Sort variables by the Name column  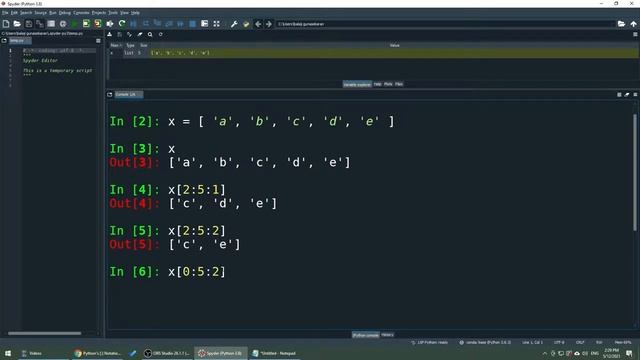(x=116, y=46)
